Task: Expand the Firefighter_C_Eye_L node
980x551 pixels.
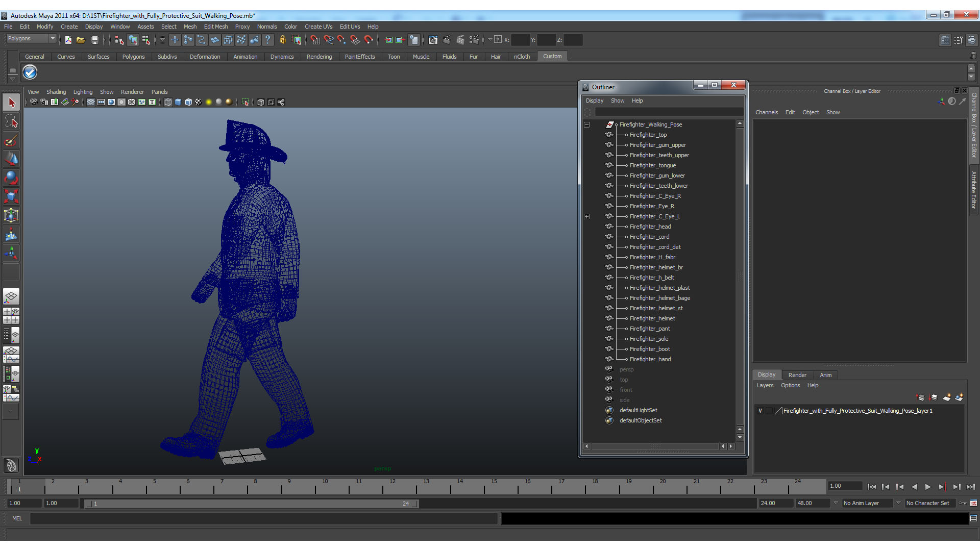Action: tap(587, 216)
